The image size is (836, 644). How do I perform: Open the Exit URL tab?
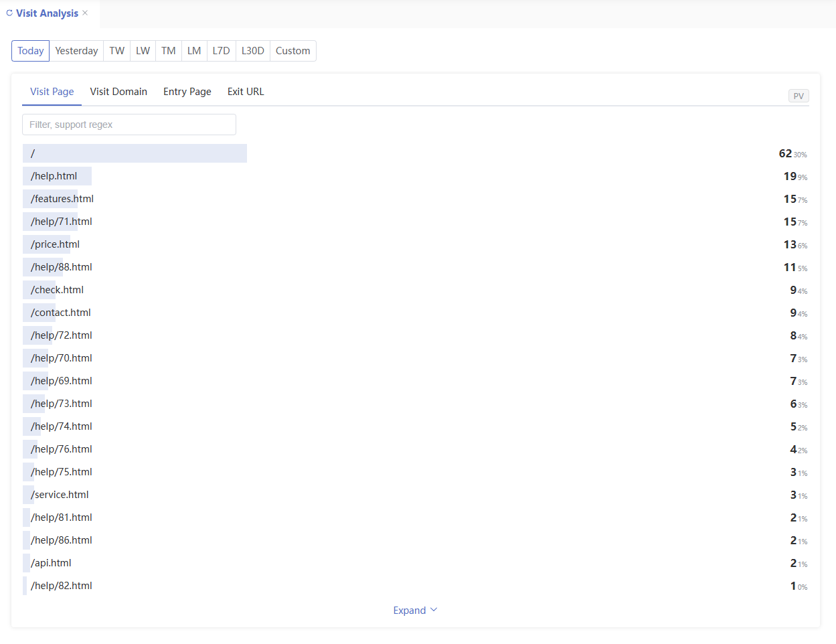(246, 92)
